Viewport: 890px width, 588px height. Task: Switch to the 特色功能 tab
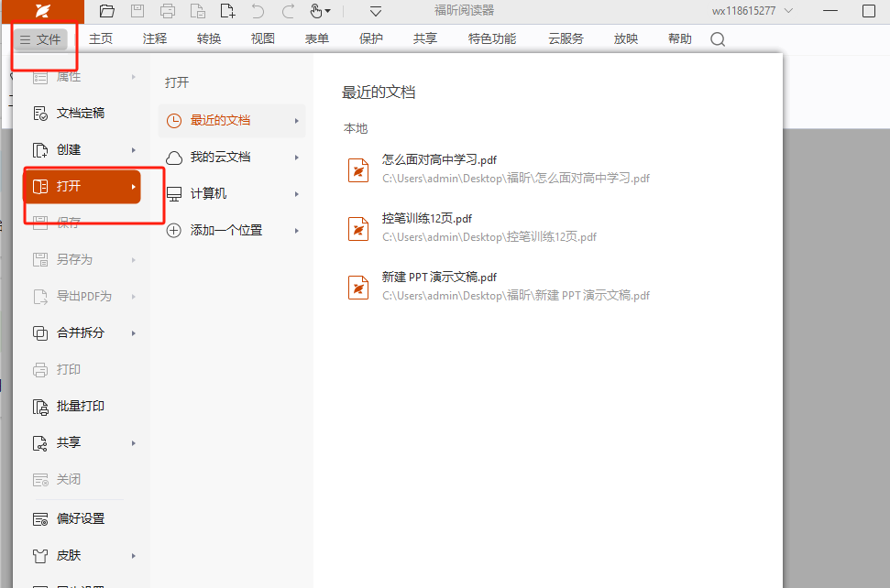point(492,38)
